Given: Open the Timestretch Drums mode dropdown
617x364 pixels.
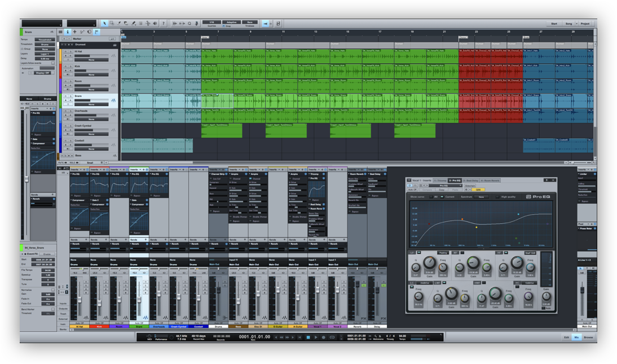Looking at the screenshot, I should click(x=45, y=45).
